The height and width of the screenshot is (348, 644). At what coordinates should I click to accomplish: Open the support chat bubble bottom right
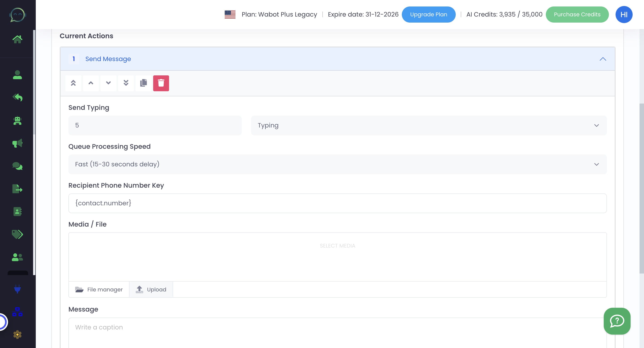(x=617, y=322)
